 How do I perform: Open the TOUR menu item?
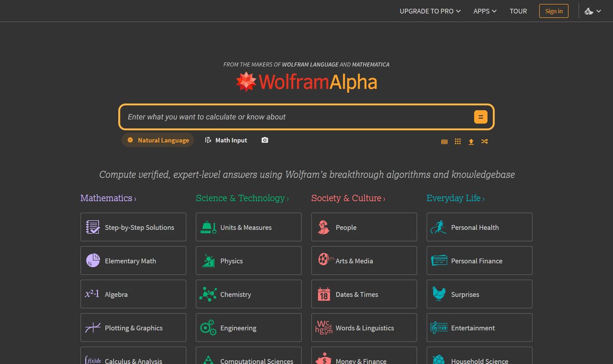click(518, 11)
